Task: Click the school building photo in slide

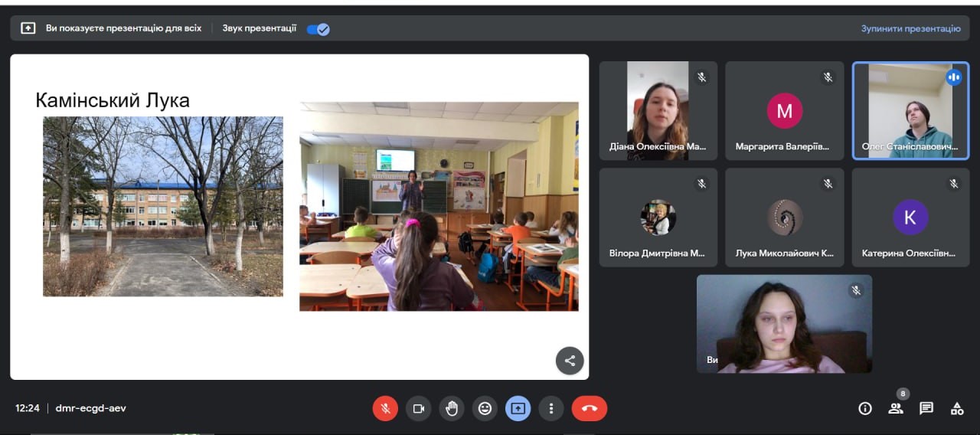Action: (163, 206)
